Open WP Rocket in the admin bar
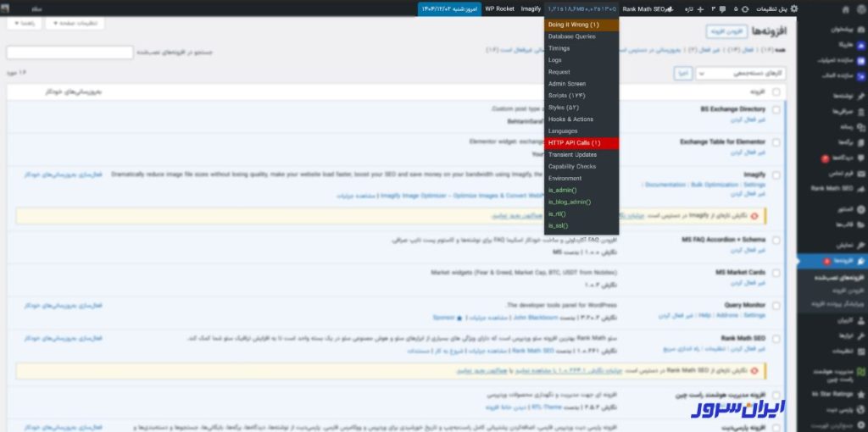 (x=501, y=8)
